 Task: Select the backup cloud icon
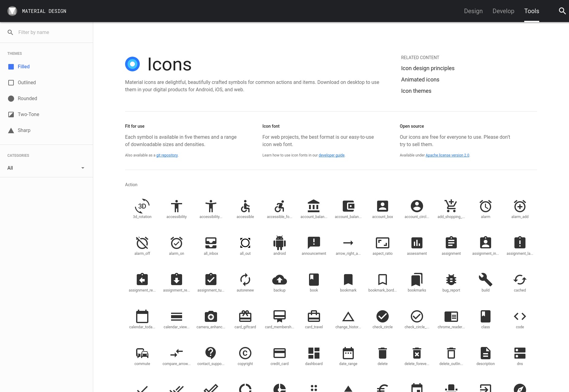click(280, 280)
